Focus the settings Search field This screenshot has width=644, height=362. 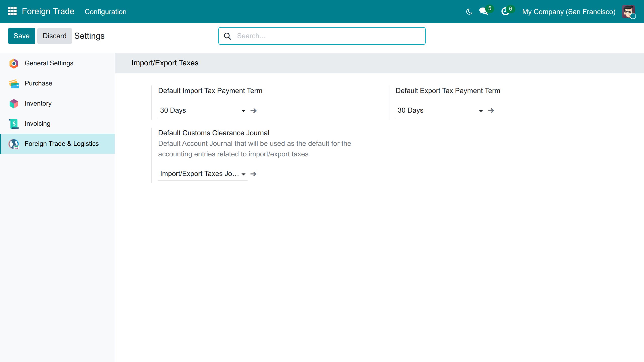coord(322,36)
